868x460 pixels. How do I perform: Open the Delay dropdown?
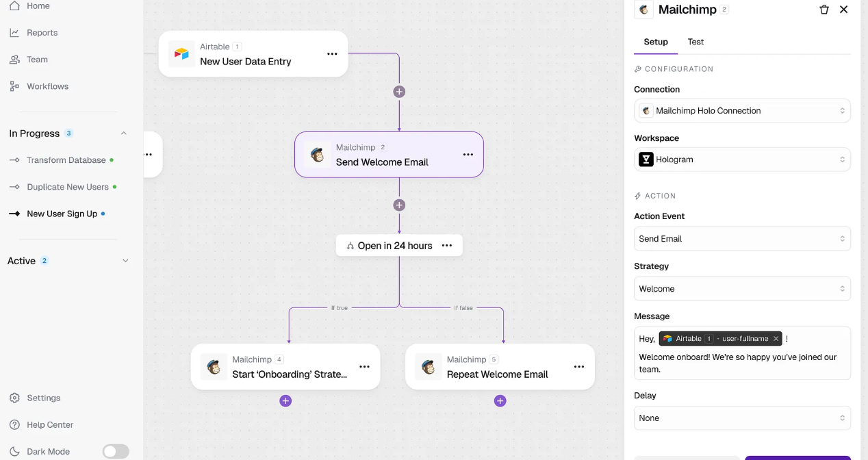[x=742, y=418]
